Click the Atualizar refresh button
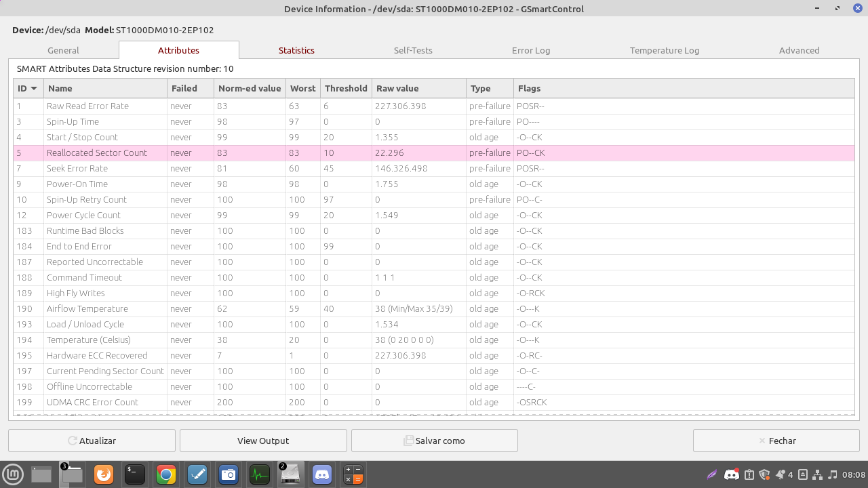This screenshot has width=868, height=488. tap(92, 441)
